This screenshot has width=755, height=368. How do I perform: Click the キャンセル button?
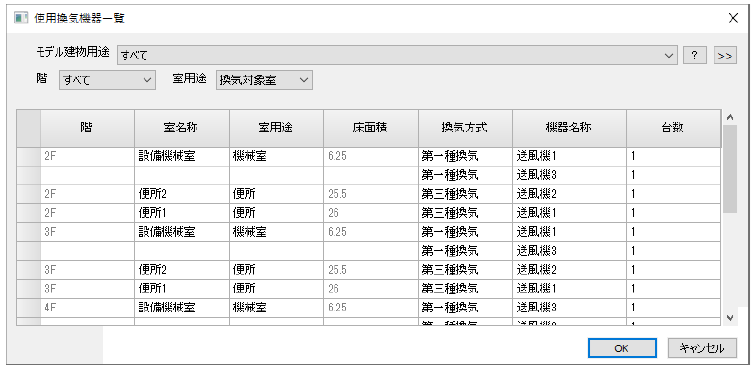702,348
